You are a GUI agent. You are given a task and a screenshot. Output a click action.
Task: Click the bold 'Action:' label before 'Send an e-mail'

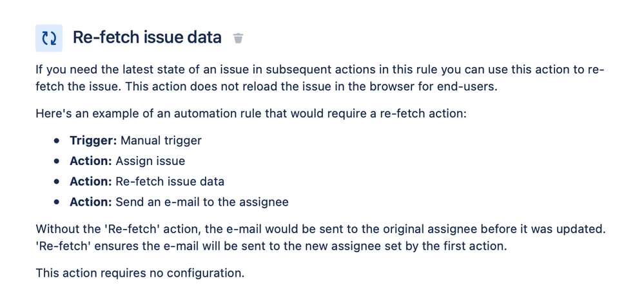[91, 202]
